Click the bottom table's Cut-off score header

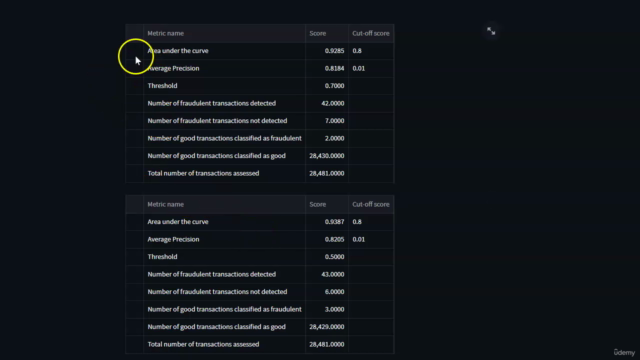371,204
